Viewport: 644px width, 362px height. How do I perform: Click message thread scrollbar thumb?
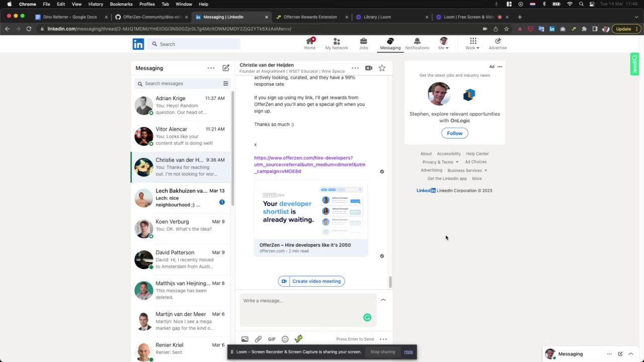click(x=390, y=282)
